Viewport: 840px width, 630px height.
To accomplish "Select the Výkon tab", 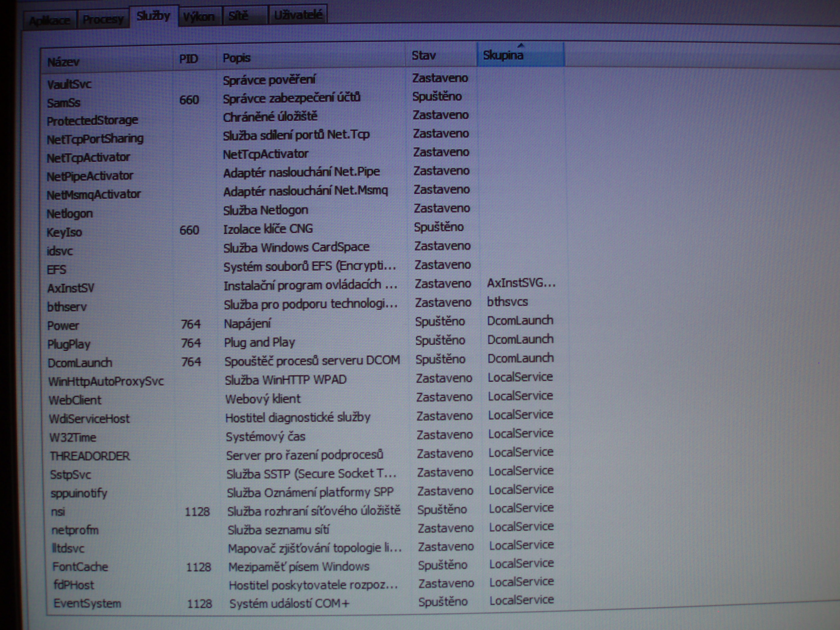I will 199,16.
